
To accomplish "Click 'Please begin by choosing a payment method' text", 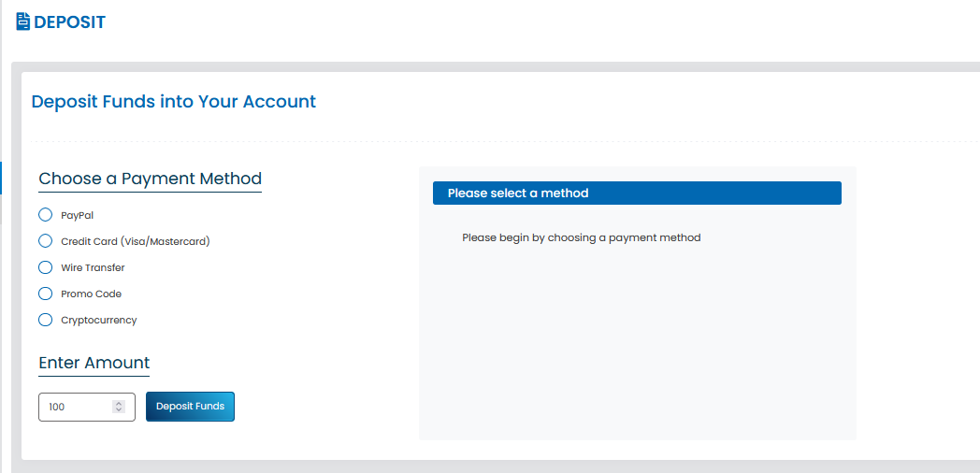I will 582,237.
